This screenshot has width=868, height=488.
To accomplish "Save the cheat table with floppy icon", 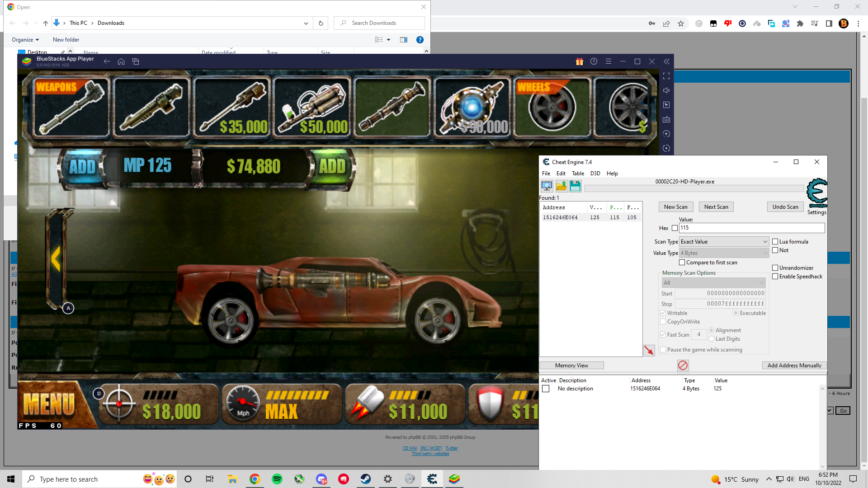I will tap(575, 186).
